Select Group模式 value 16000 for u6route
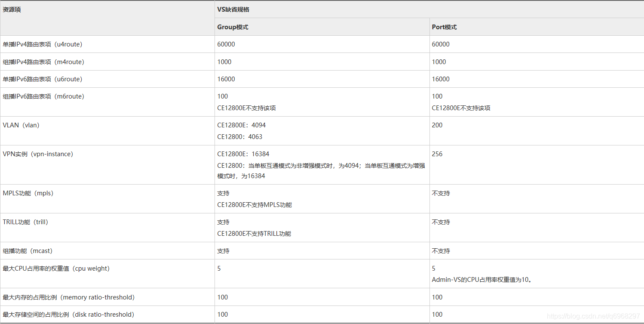The width and height of the screenshot is (644, 324). (x=226, y=79)
